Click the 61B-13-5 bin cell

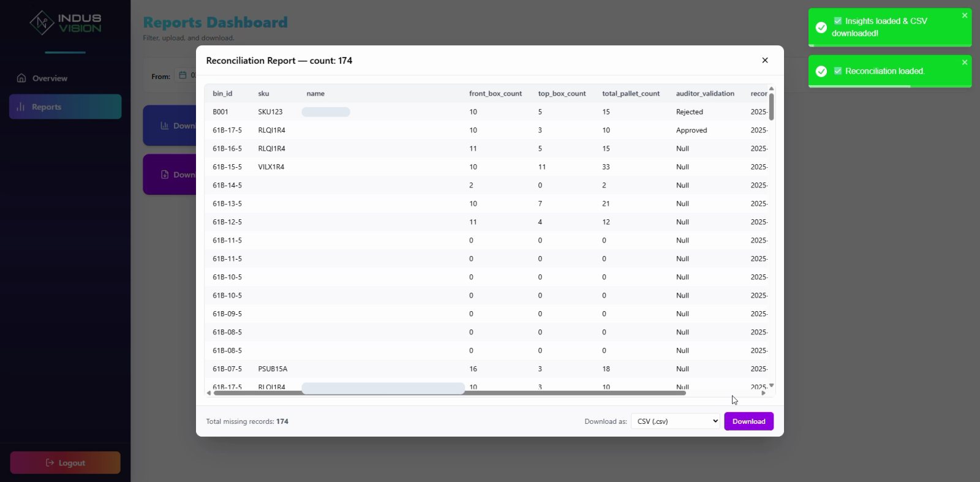[227, 204]
